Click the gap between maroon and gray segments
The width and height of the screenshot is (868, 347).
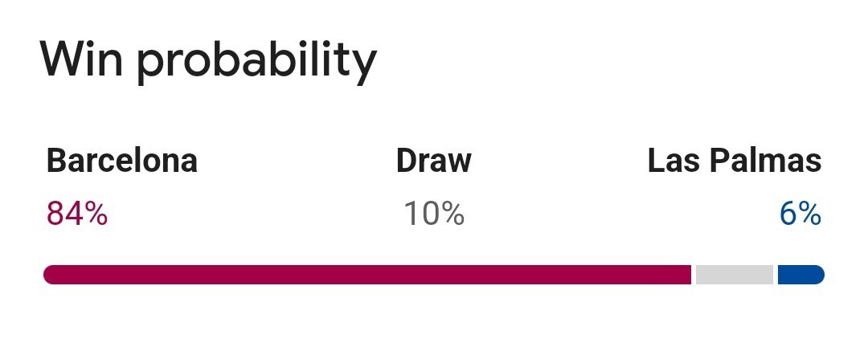coord(694,275)
